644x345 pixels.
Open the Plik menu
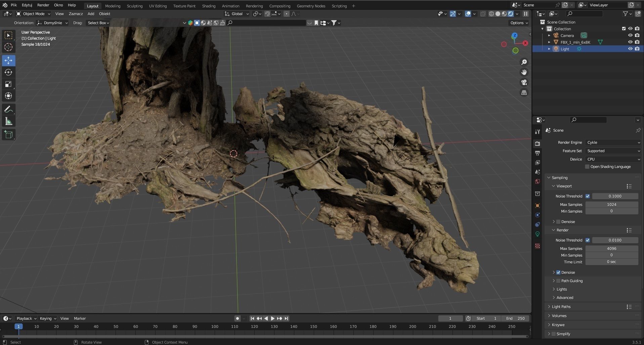(x=14, y=5)
